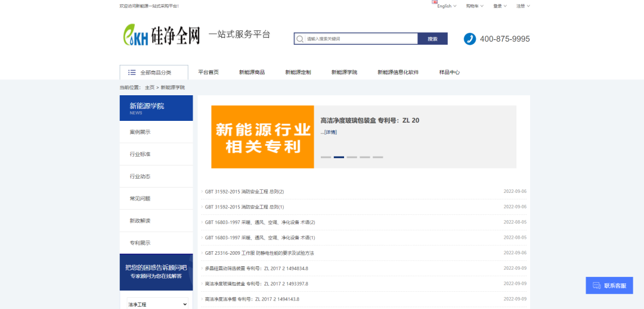Focus the search keyword input field

click(360, 39)
